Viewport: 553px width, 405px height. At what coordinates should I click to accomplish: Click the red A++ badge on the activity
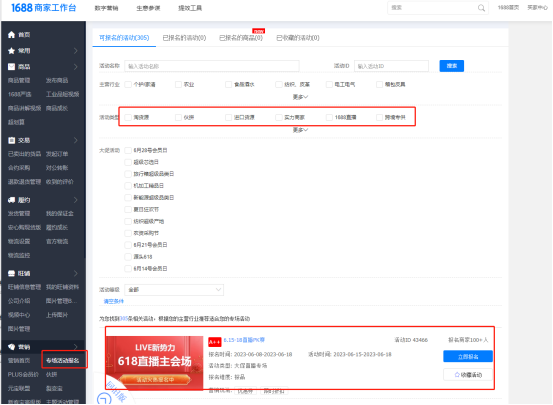point(214,342)
